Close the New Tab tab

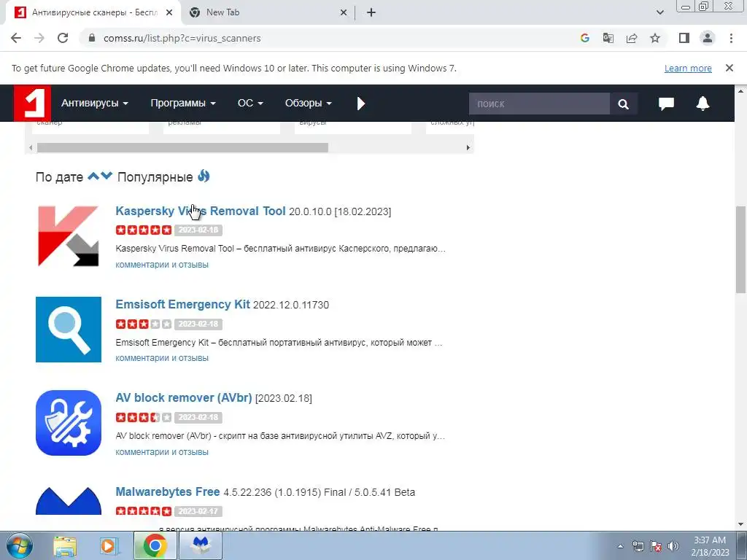click(x=344, y=13)
